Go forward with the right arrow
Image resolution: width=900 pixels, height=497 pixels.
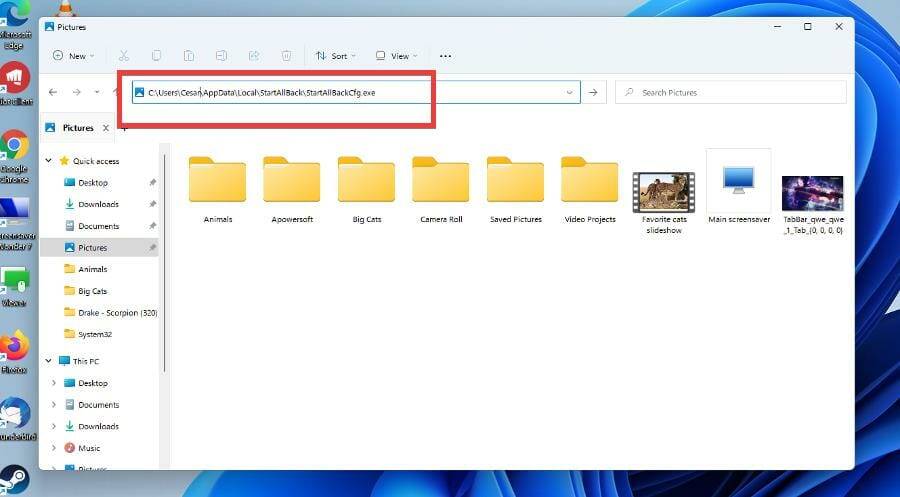click(76, 92)
